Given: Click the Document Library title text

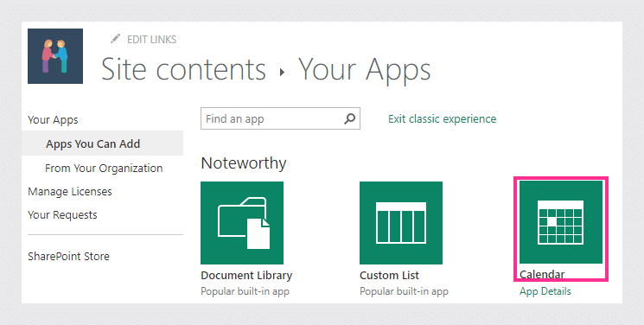Looking at the screenshot, I should click(x=246, y=275).
